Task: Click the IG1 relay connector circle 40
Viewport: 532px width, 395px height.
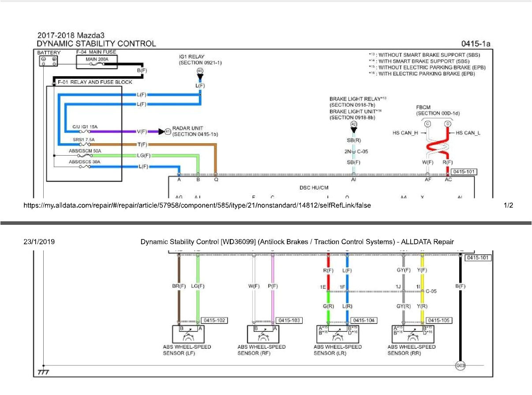Action: [200, 71]
